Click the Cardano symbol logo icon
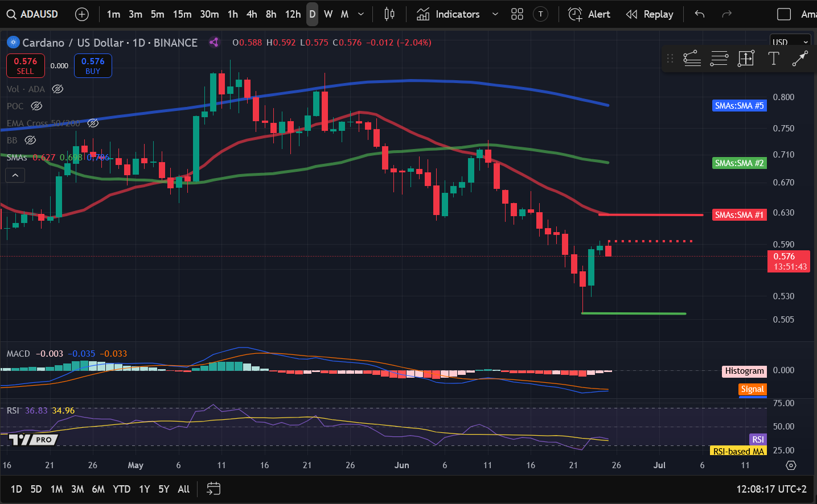 click(13, 42)
